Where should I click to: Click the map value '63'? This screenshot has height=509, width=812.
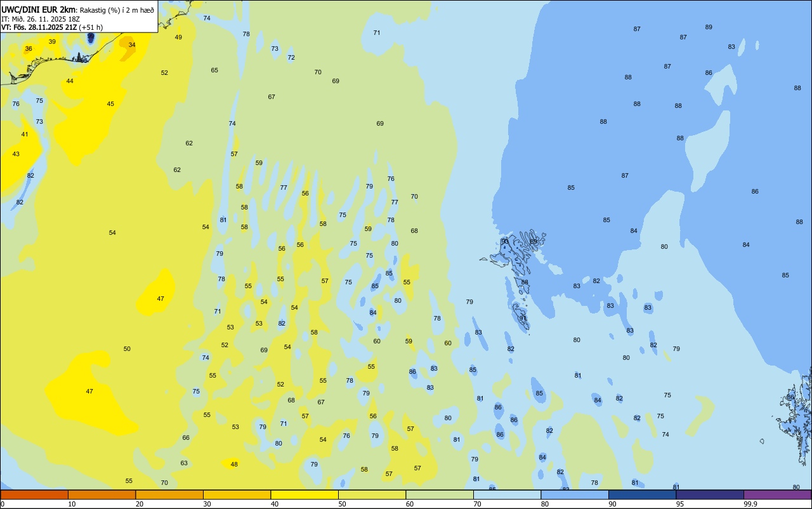(x=184, y=463)
